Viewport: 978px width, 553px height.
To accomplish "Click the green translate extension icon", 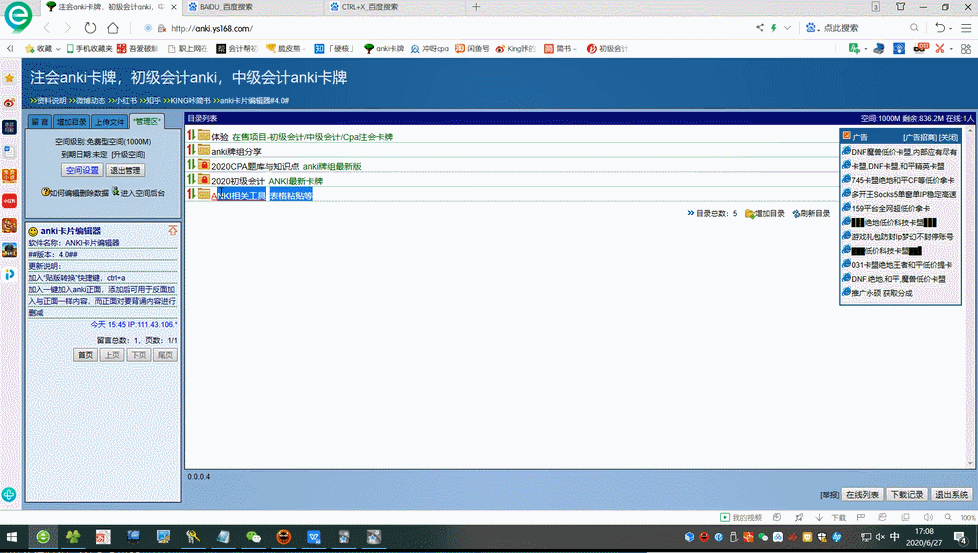I will click(855, 49).
